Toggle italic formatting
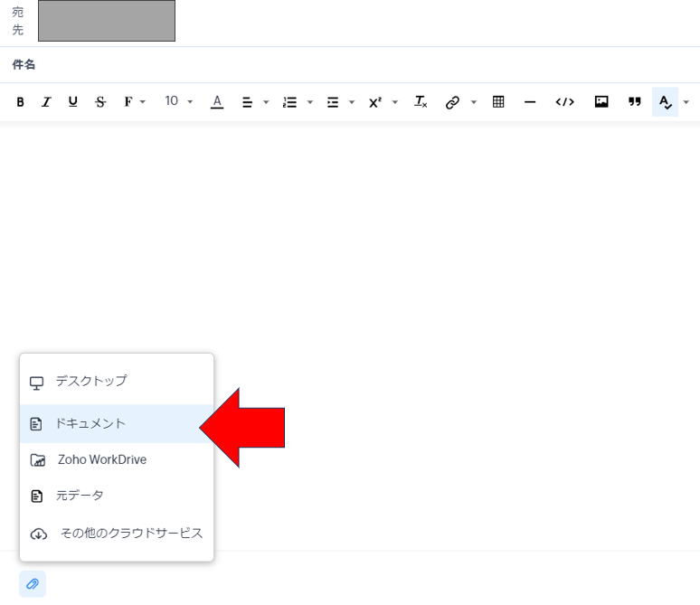Image resolution: width=700 pixels, height=605 pixels. pos(46,102)
